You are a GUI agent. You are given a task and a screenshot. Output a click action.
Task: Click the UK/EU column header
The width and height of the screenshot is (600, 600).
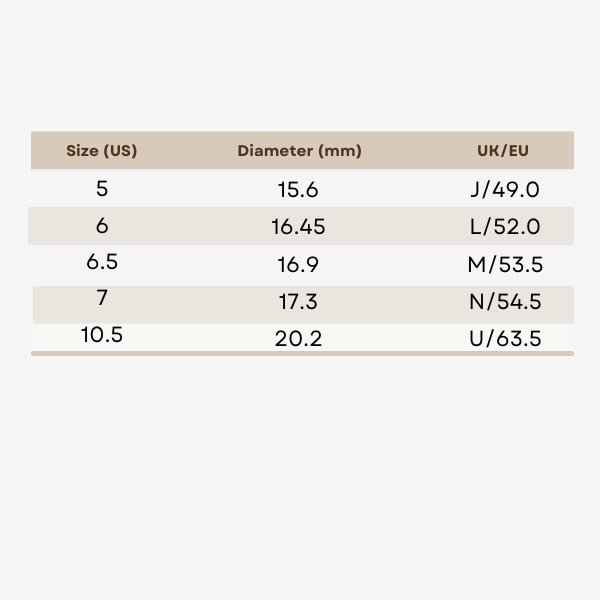[x=503, y=151]
